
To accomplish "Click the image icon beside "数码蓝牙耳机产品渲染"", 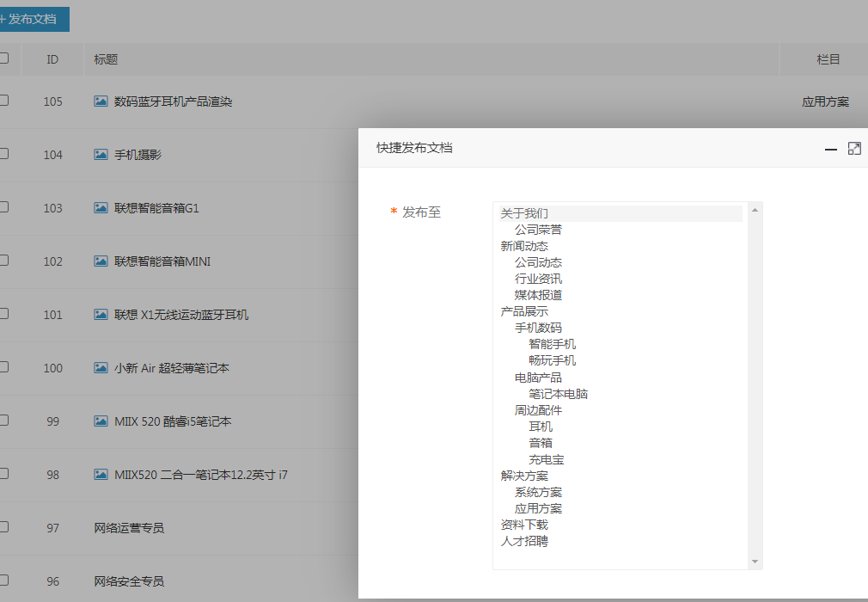I will coord(100,101).
